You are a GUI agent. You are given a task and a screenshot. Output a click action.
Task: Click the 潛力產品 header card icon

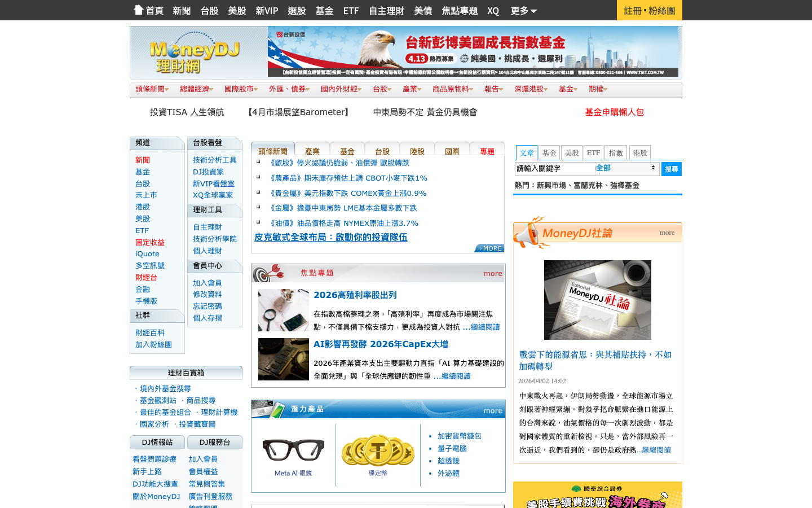(268, 409)
